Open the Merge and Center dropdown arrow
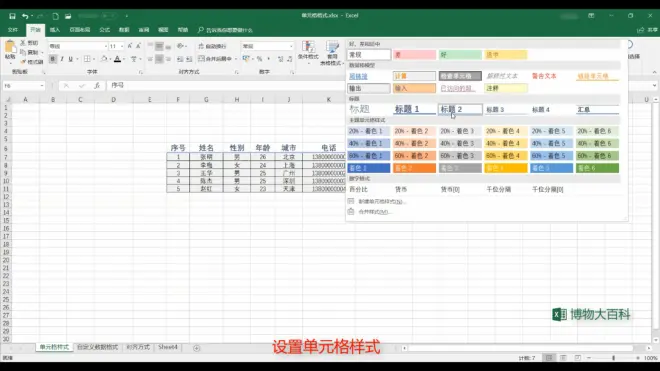The image size is (660, 371). 236,59
